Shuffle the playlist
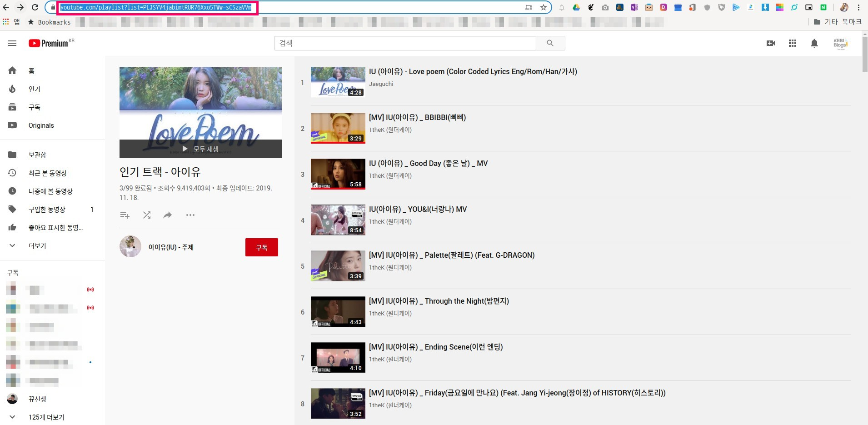 (147, 215)
